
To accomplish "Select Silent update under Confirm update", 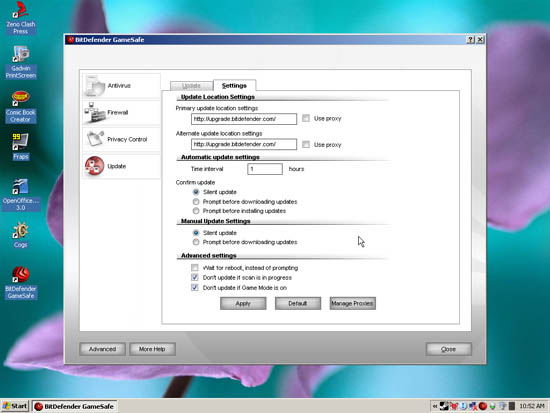I will click(196, 192).
